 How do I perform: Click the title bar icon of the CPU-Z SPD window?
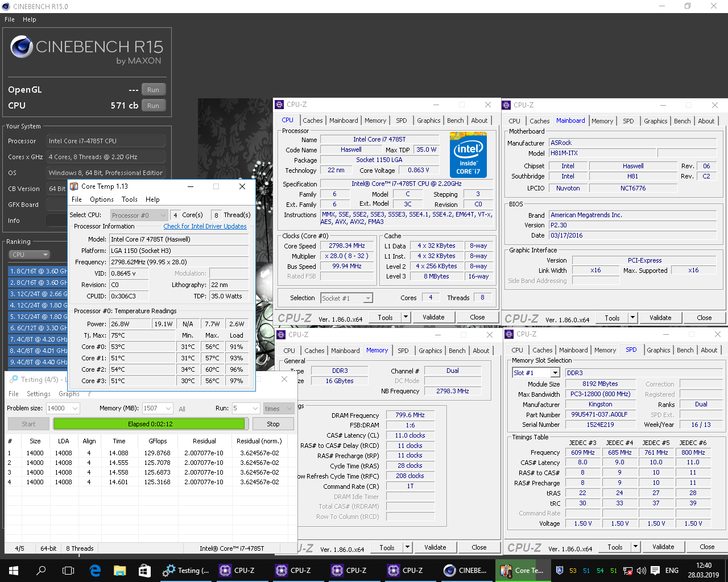508,334
